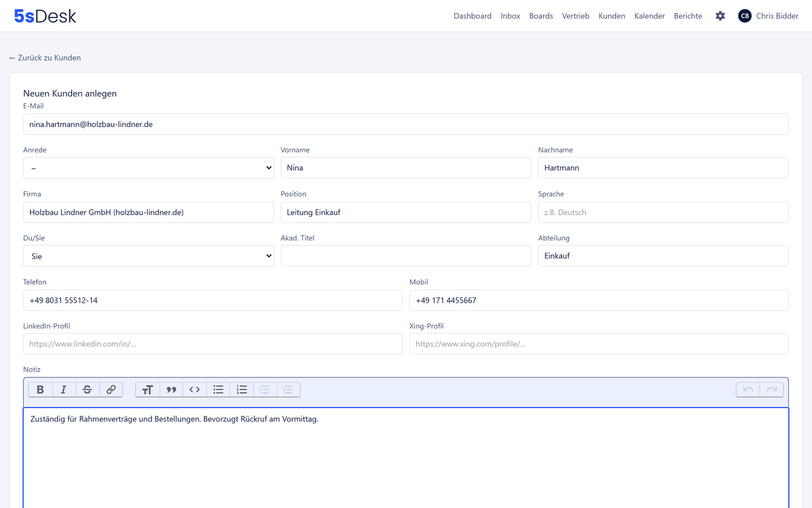Click the LinkedIn-Profil URL field
This screenshot has width=812, height=508.
(x=213, y=344)
